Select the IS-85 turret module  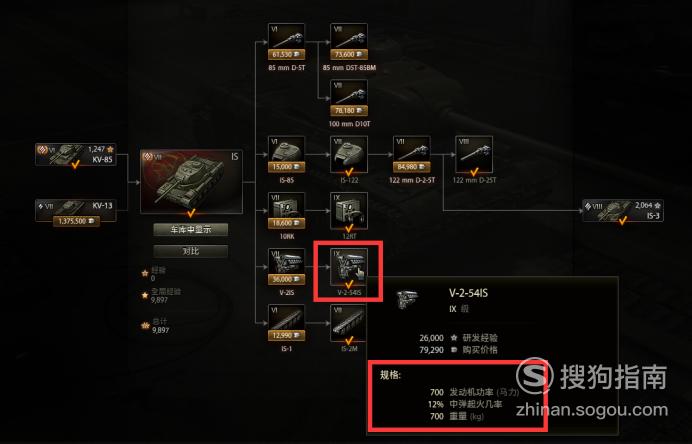tap(286, 154)
